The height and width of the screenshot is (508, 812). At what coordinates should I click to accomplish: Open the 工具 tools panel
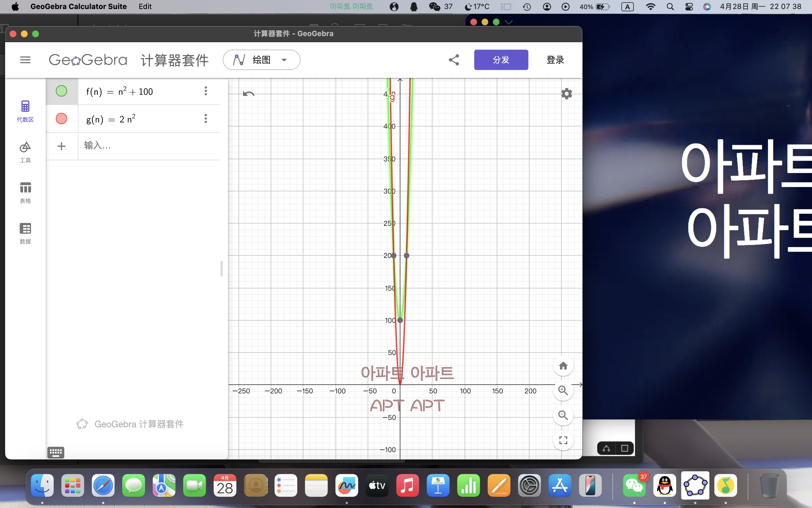[25, 152]
